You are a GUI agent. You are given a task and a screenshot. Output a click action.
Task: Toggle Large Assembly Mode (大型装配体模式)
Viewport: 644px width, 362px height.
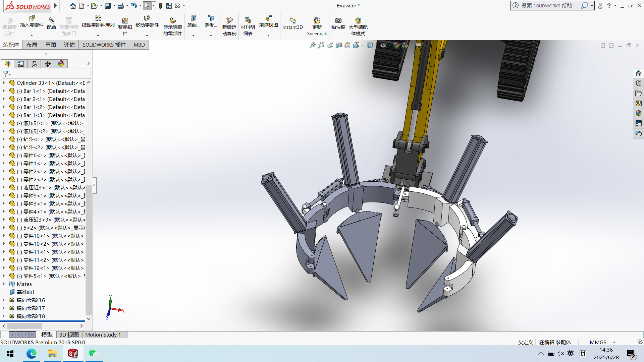pyautogui.click(x=358, y=26)
